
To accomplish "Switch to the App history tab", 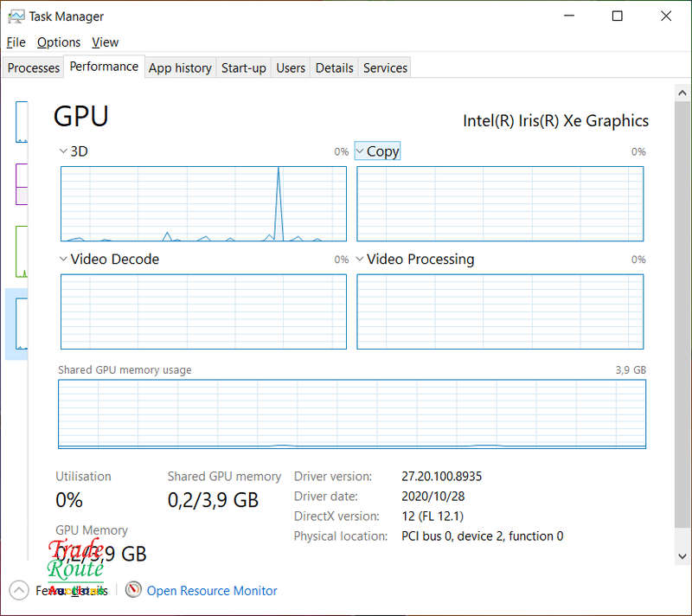I will pyautogui.click(x=180, y=68).
